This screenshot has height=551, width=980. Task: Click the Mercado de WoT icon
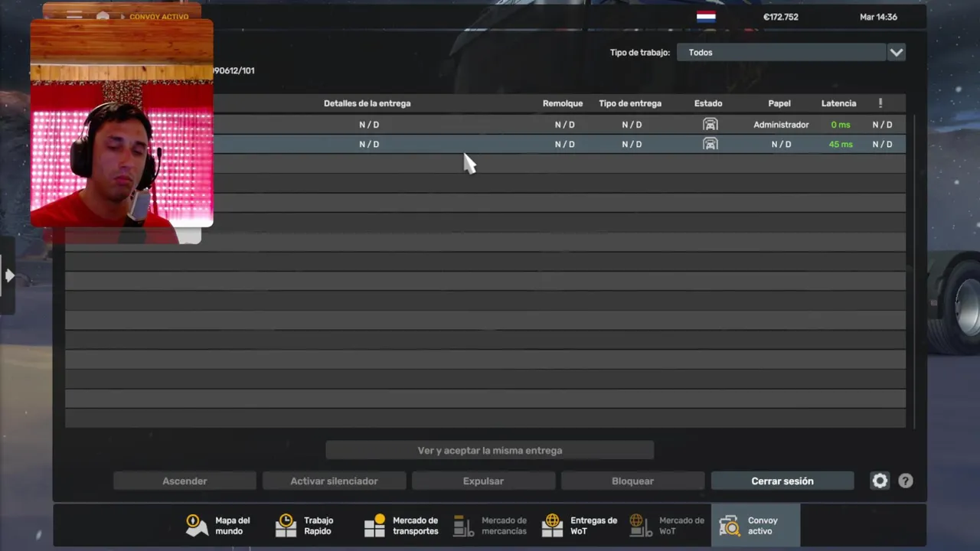point(641,525)
